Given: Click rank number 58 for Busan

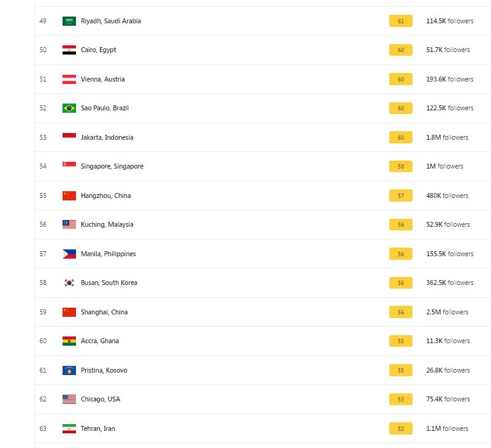Looking at the screenshot, I should click(x=43, y=283).
